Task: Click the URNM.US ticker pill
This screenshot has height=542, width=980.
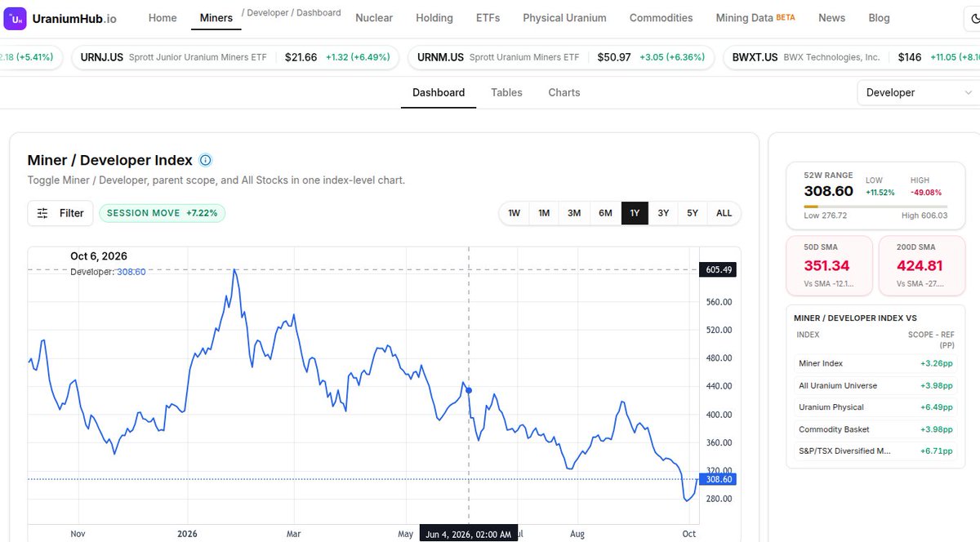Action: [561, 57]
